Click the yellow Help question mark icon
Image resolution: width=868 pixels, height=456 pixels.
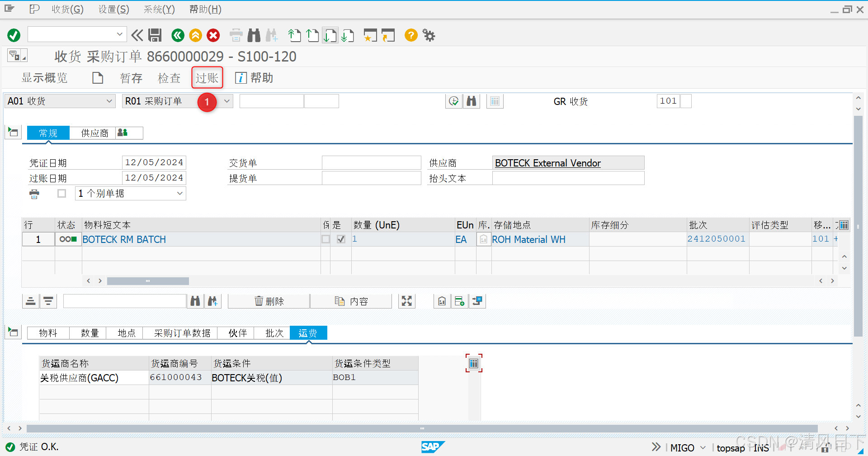[411, 35]
